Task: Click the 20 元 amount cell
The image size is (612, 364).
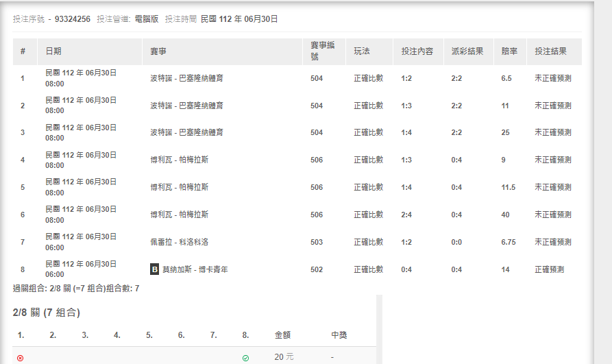Action: click(x=284, y=357)
